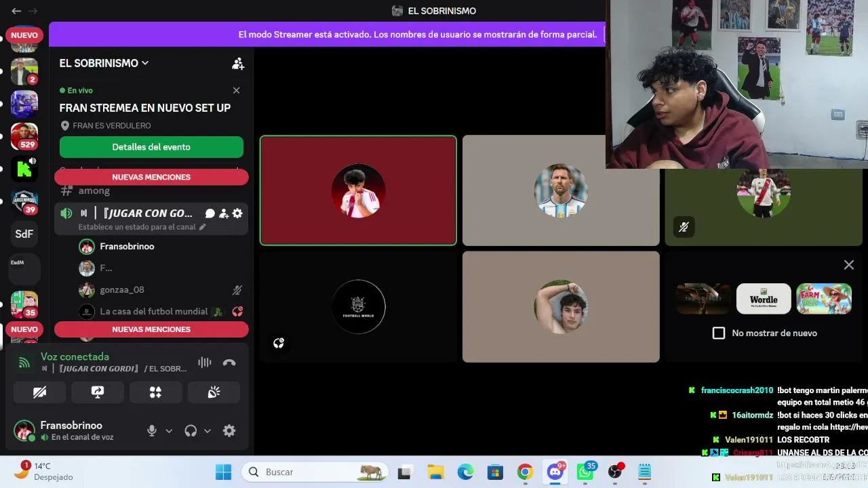Image resolution: width=868 pixels, height=488 pixels.
Task: Invite to voice channel via add-user icon
Action: pos(224,213)
